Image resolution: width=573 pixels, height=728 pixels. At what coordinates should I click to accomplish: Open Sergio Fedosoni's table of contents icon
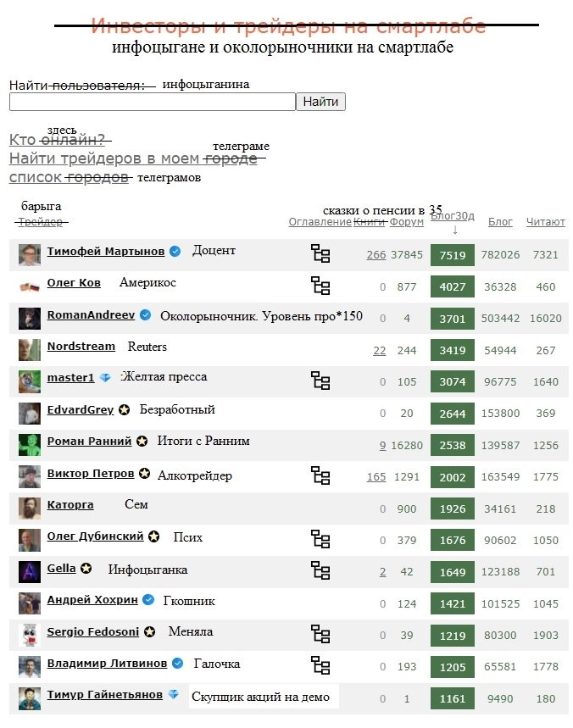click(x=320, y=634)
